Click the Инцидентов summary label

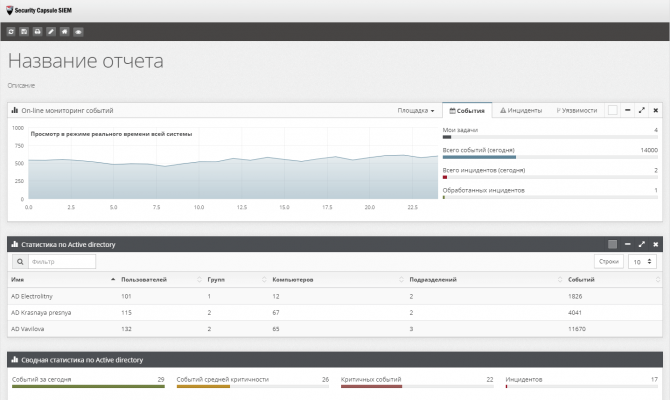[x=523, y=379]
